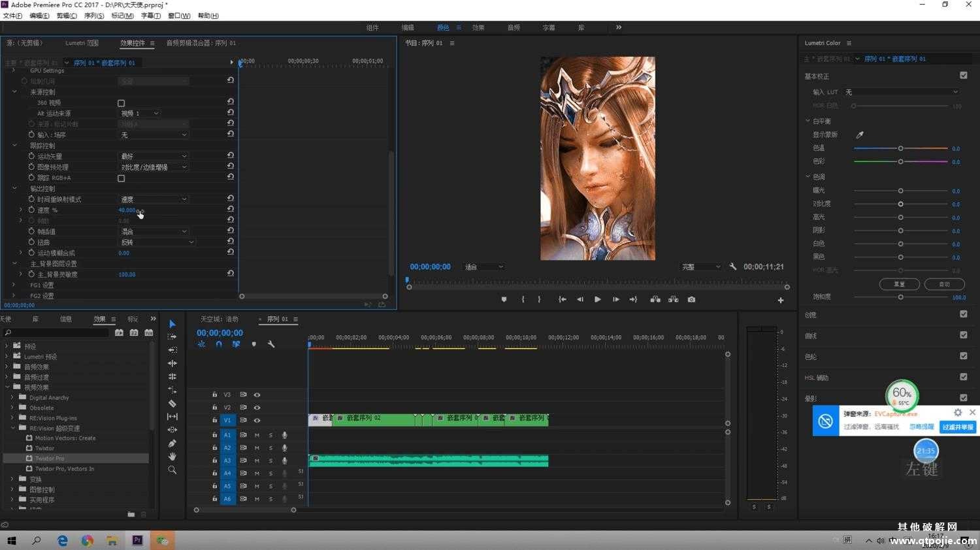Select the Zoom magnifier tool
Viewport: 980px width, 550px height.
(x=172, y=470)
